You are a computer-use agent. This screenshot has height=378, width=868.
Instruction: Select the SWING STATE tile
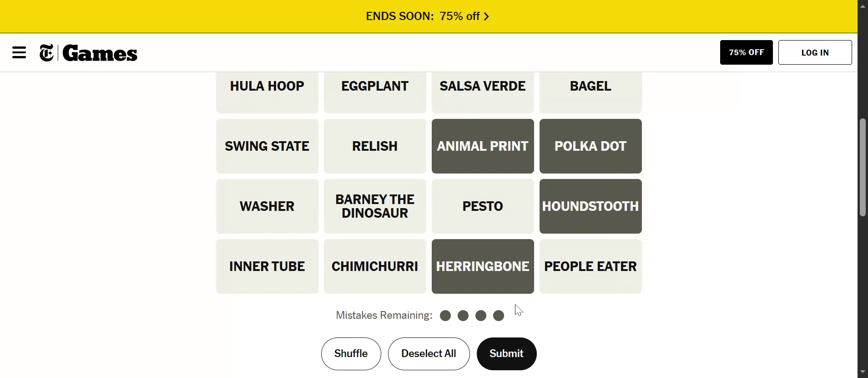click(267, 146)
